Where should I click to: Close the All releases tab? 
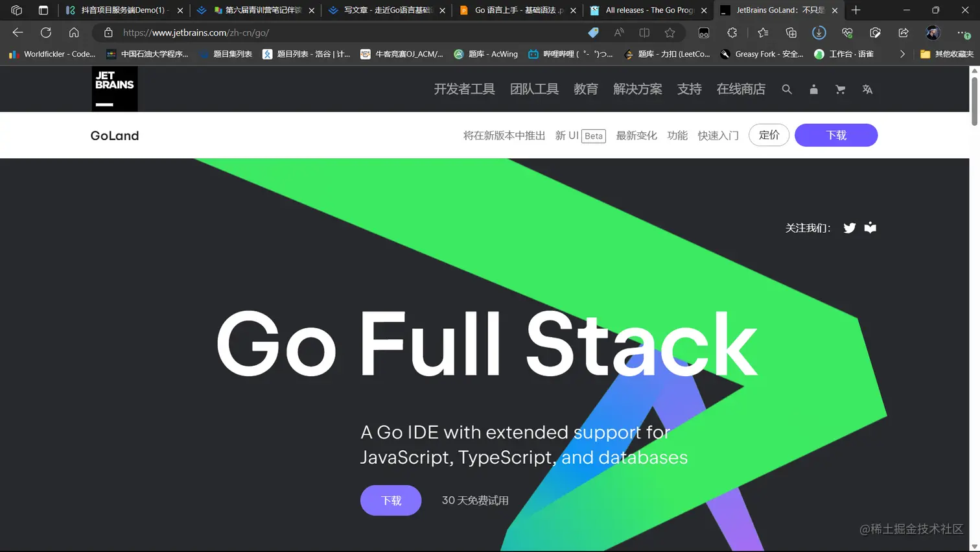coord(704,10)
